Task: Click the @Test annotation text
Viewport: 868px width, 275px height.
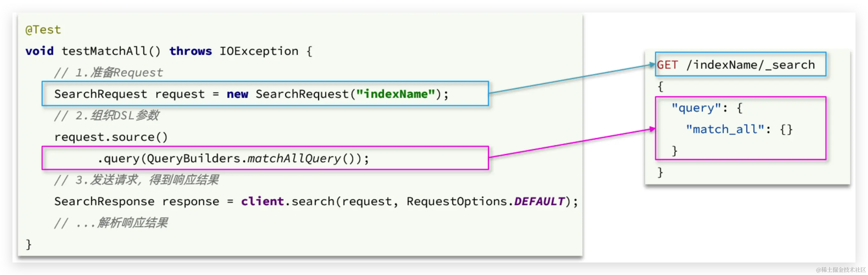Action: (x=43, y=30)
